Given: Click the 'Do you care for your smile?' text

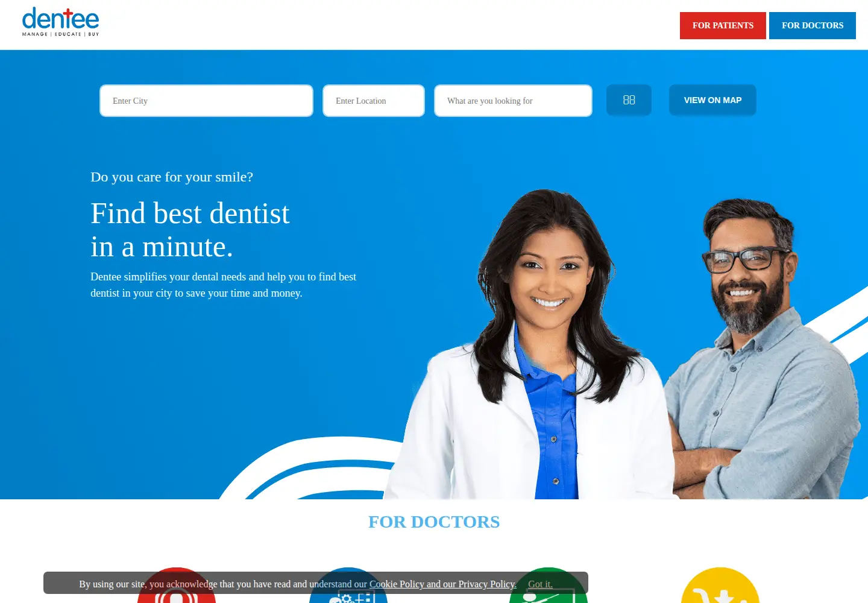Looking at the screenshot, I should pos(172,177).
